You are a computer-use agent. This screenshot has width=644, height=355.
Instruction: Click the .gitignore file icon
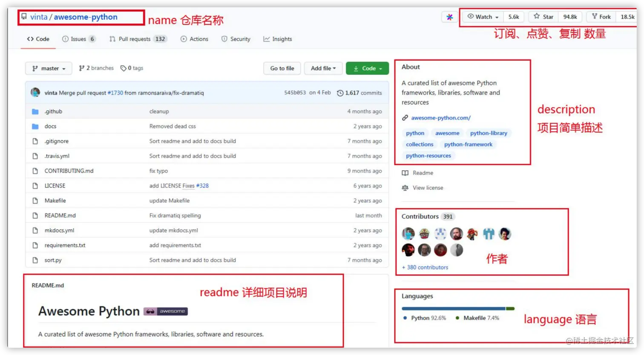tap(35, 141)
